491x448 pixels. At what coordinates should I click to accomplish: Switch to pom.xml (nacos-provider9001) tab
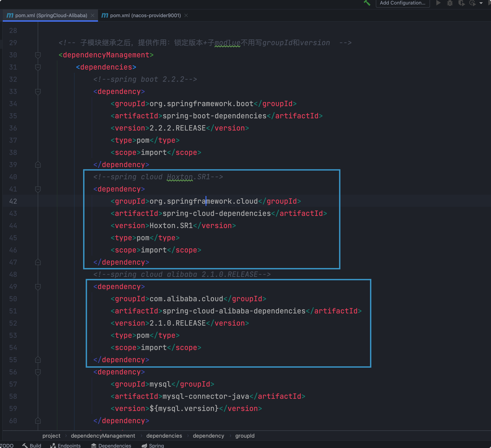point(145,15)
